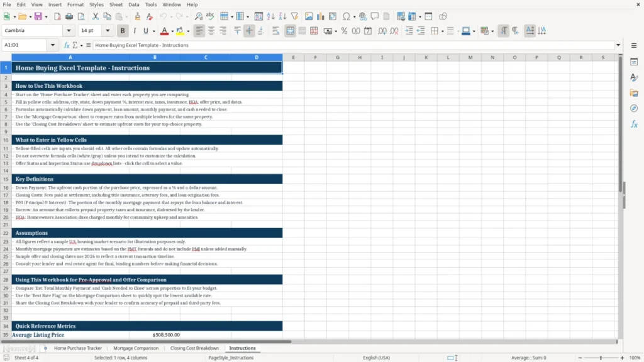Insert a hyperlink
644x362 pixels.
pos(363,16)
